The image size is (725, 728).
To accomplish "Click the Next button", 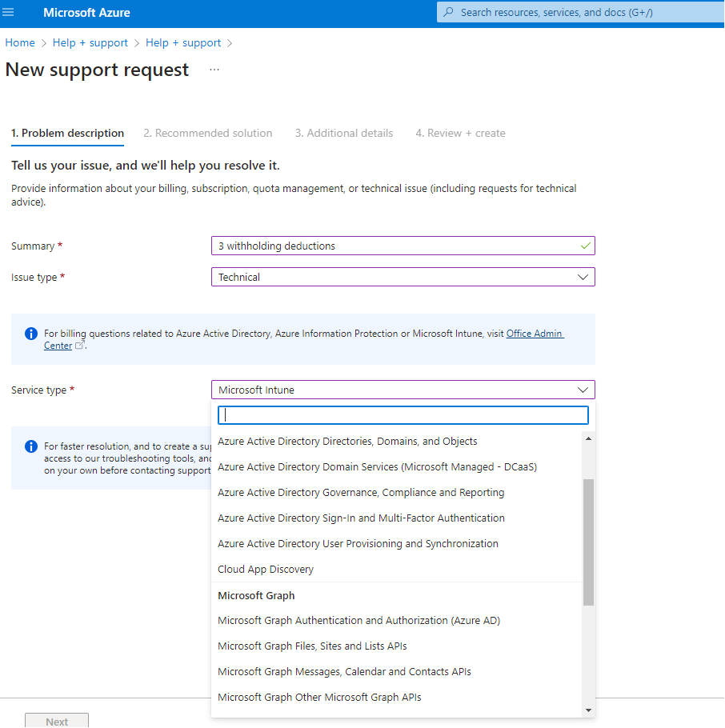I will [57, 721].
